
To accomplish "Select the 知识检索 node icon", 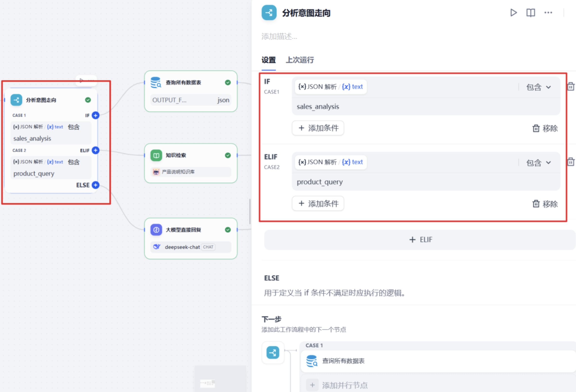I will 156,155.
